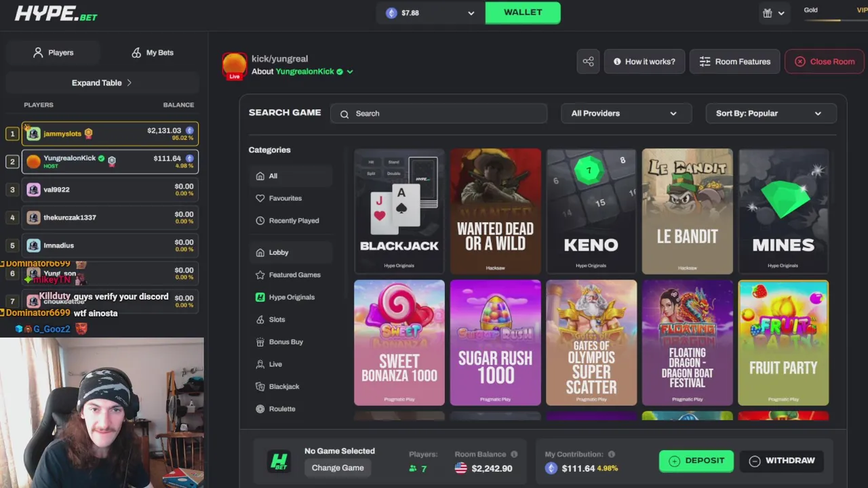The height and width of the screenshot is (488, 868).
Task: Click the WITHDRAW button
Action: [782, 461]
